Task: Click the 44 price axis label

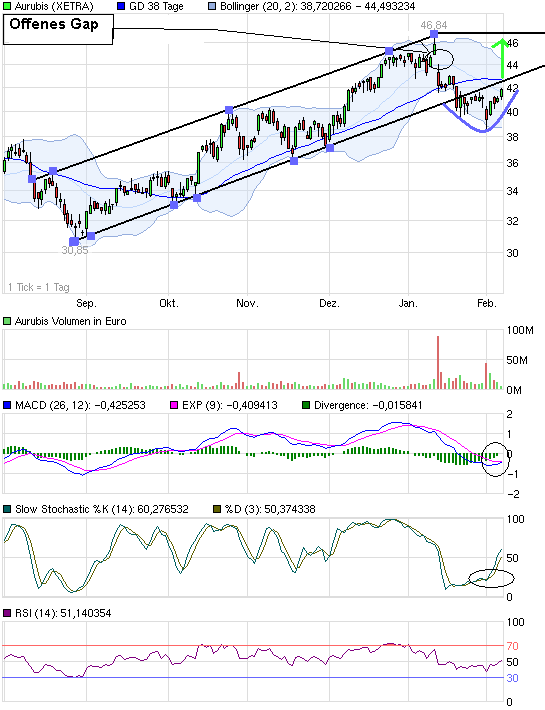Action: [x=512, y=65]
